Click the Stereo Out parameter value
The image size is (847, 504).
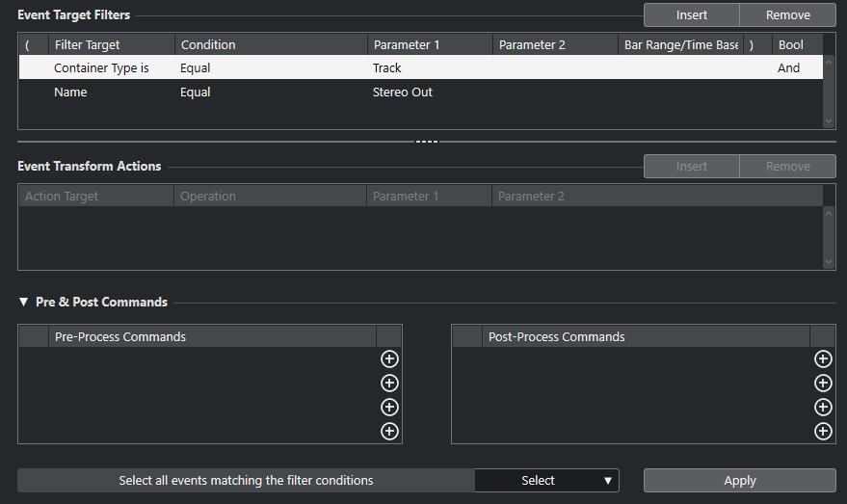403,93
